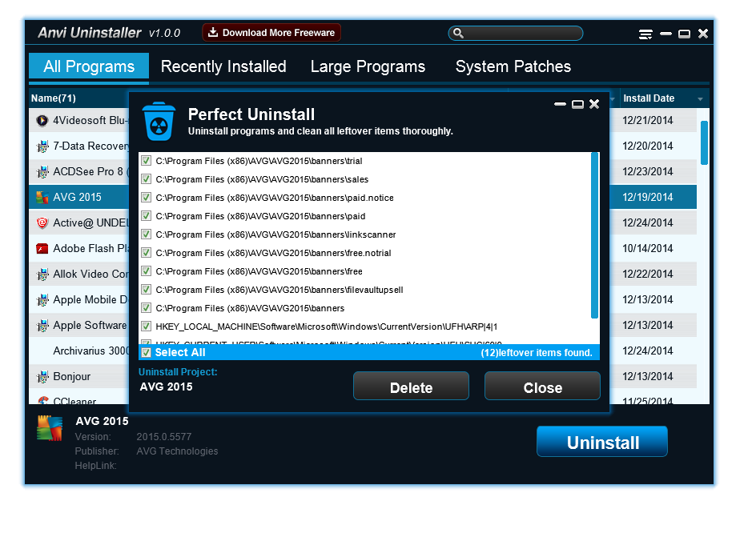
Task: Click the Bonjour program icon
Action: 42,376
